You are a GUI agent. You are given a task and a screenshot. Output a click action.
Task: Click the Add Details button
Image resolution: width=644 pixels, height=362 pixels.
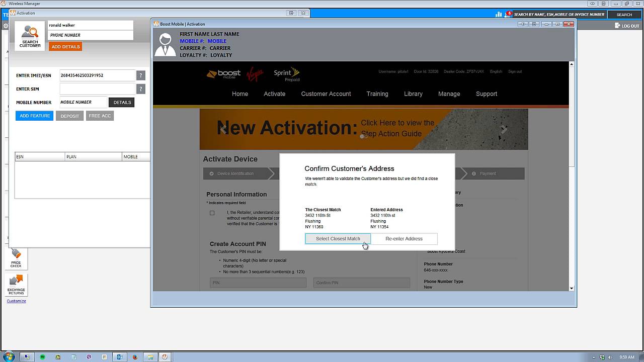click(65, 47)
